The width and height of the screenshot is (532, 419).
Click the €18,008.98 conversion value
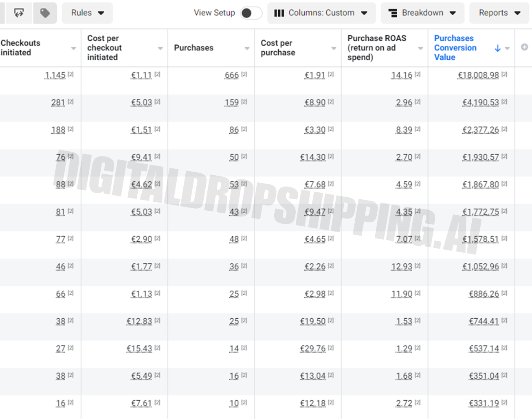(478, 75)
